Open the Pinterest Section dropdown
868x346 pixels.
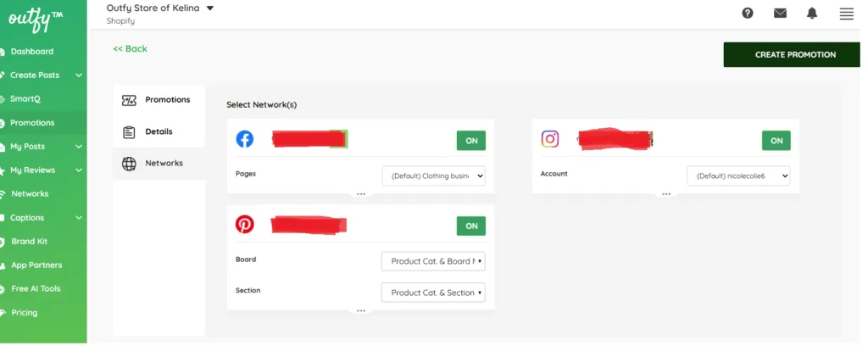[x=433, y=293]
